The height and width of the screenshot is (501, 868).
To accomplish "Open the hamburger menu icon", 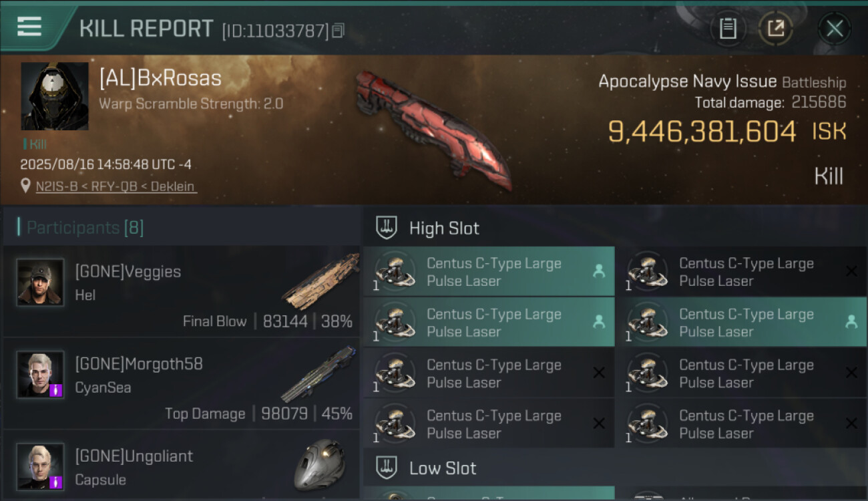I will coord(29,27).
